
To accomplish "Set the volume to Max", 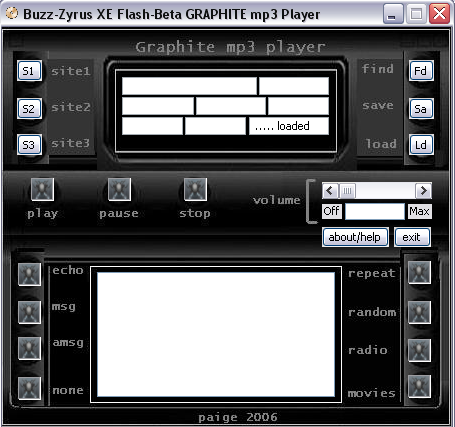I will 420,211.
